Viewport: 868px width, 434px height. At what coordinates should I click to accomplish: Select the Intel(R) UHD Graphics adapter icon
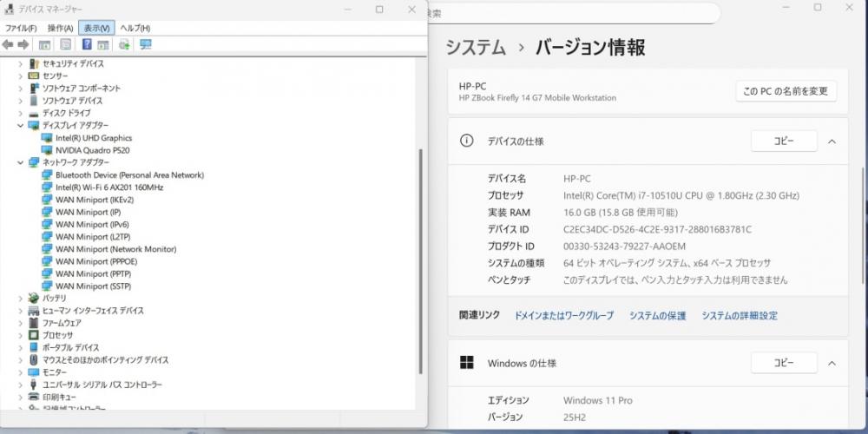tap(47, 138)
